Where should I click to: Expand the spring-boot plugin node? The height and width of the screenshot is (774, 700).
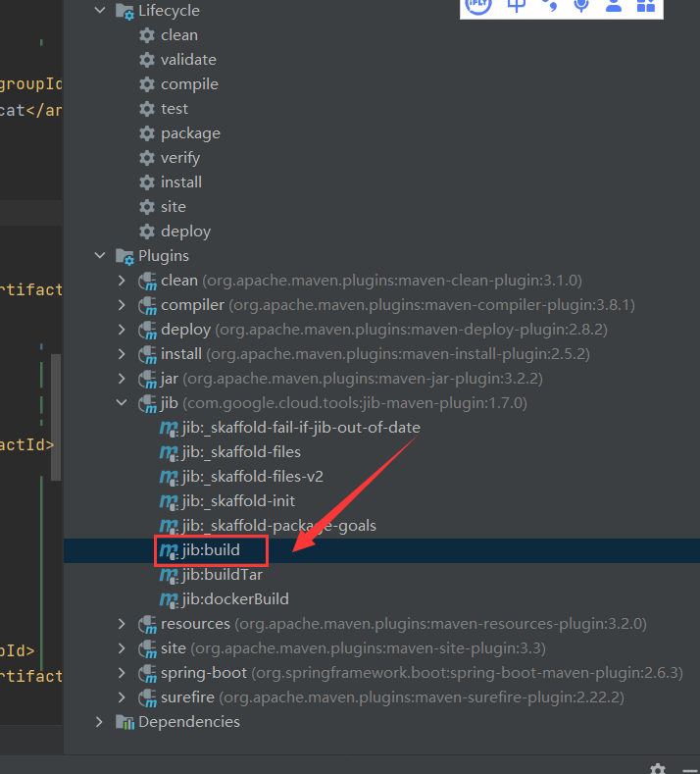coord(122,673)
